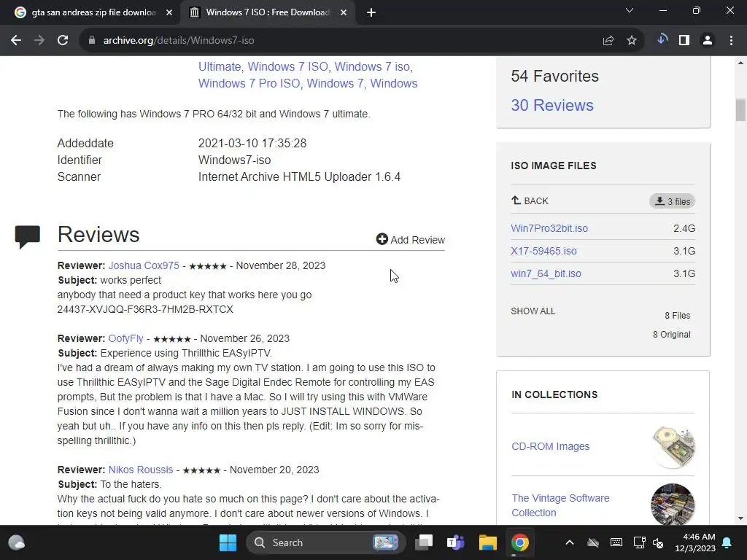Reload the archive.org page
Screen dimensions: 747x560
[x=63, y=41]
